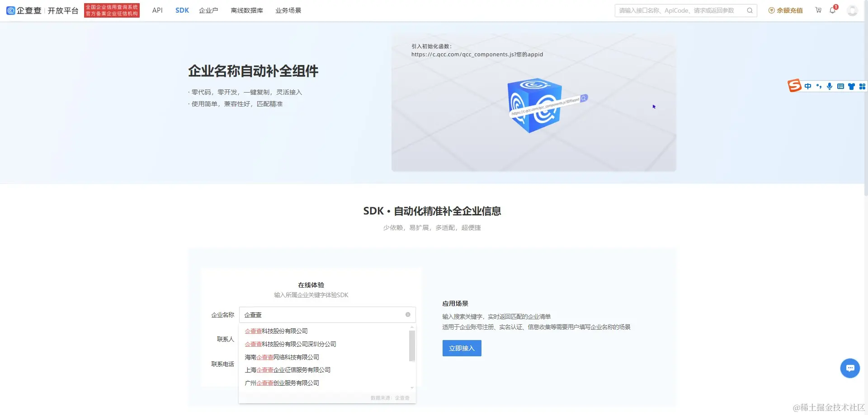Click the 企业名称 input containing 企查查
The width and height of the screenshot is (868, 415).
327,315
